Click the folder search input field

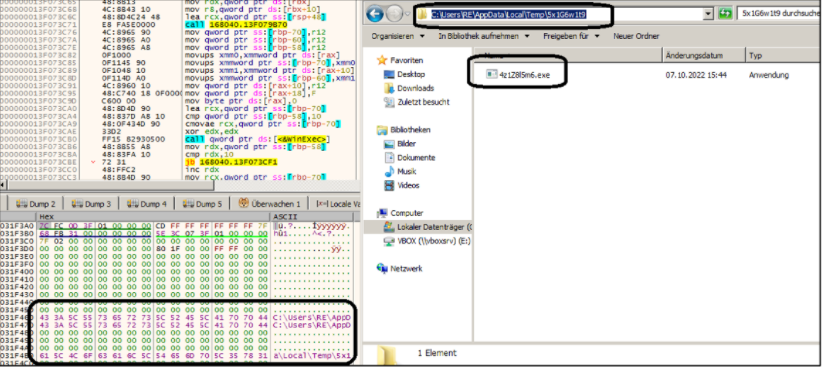779,14
